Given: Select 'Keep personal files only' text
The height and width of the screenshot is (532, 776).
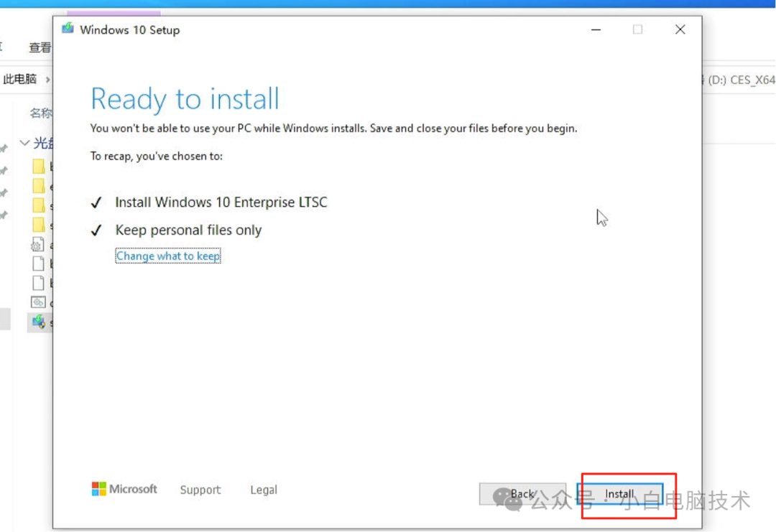Looking at the screenshot, I should (188, 230).
